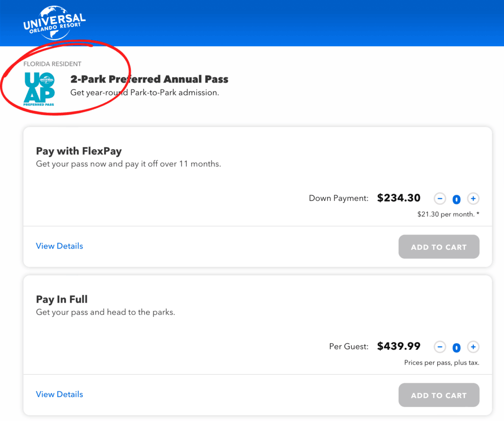Open View Details for Pay In Full
This screenshot has width=504, height=421.
[59, 394]
